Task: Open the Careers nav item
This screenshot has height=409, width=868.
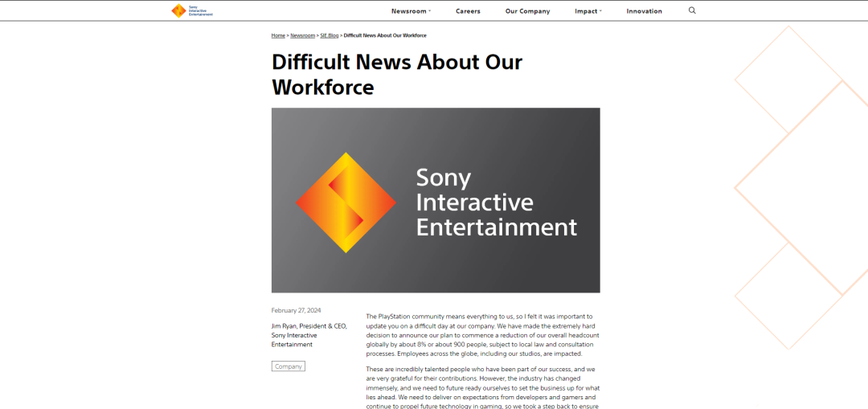Action: pyautogui.click(x=468, y=11)
